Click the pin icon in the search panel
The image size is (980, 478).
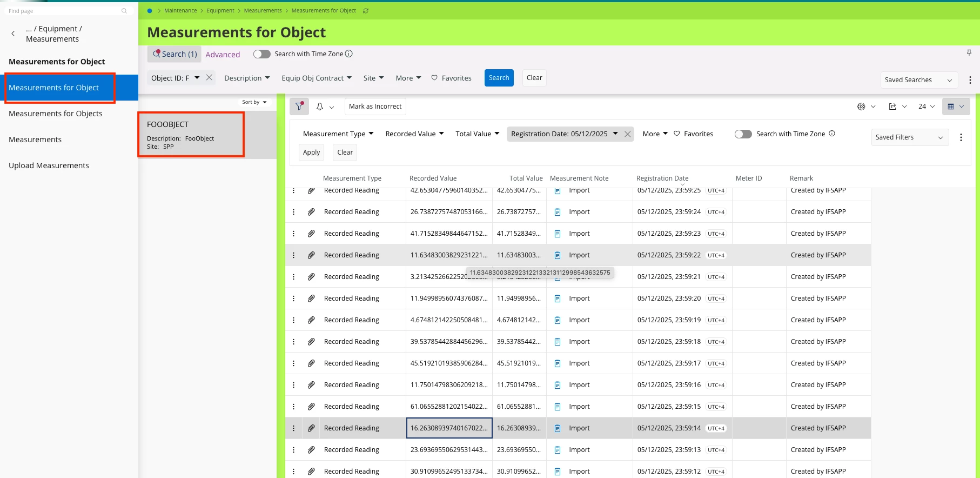(969, 52)
